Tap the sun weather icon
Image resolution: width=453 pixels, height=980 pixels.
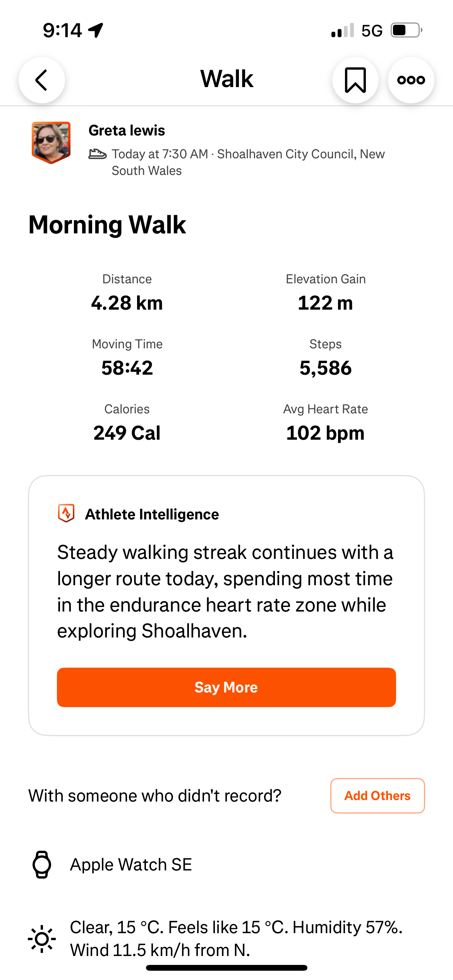pos(42,939)
